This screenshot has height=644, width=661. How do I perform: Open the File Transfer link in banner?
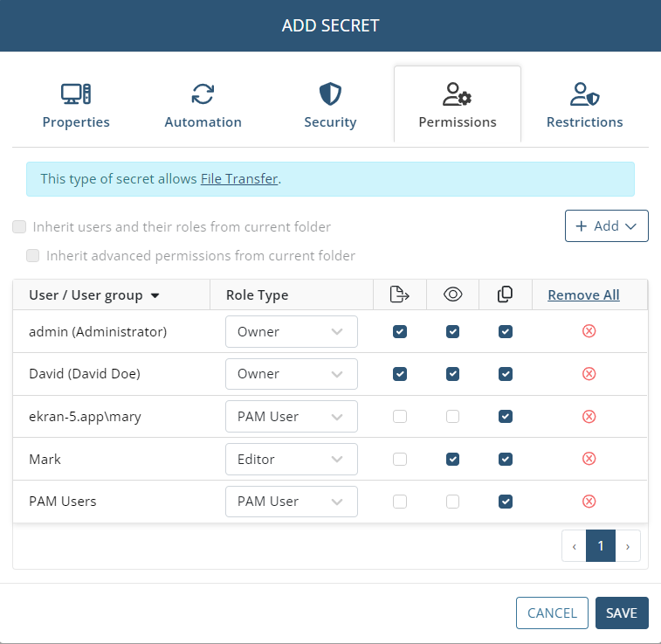(x=239, y=179)
